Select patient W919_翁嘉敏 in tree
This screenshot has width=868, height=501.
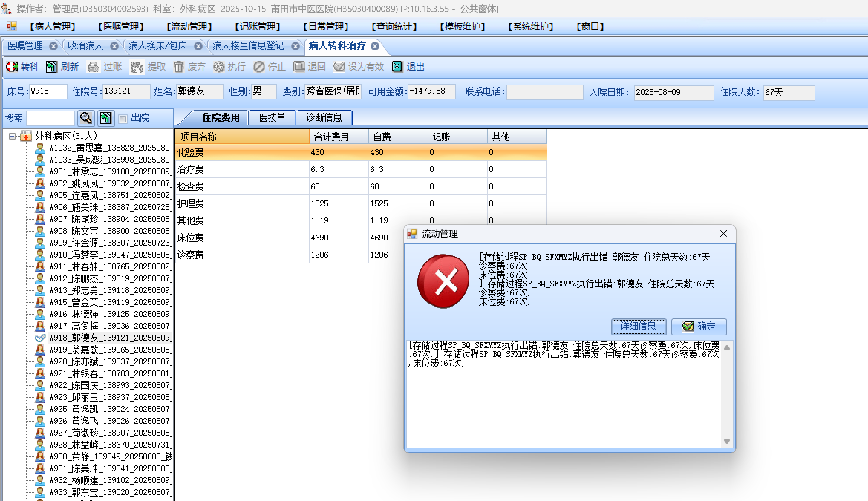[110, 350]
